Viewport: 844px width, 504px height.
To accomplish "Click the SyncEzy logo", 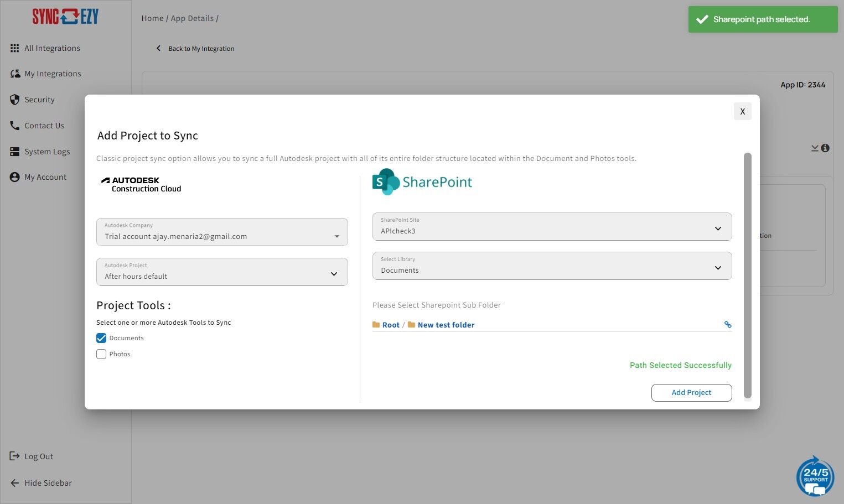I will point(65,17).
